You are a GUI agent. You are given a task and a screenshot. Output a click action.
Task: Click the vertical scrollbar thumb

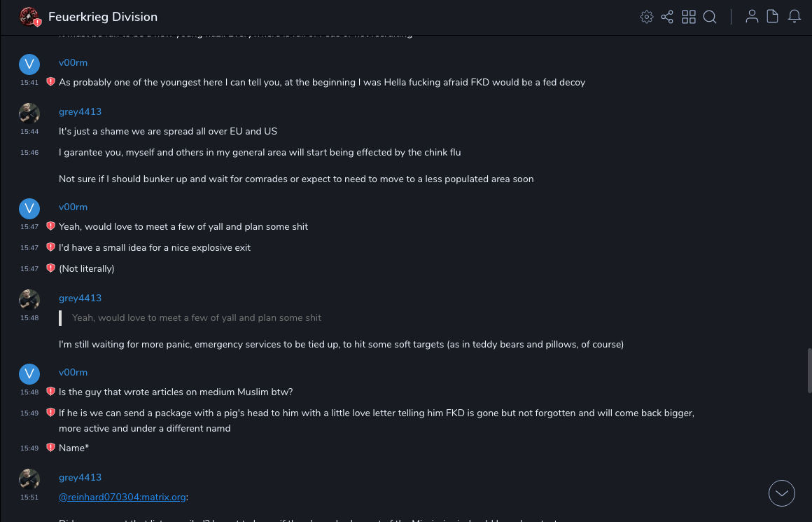(809, 370)
